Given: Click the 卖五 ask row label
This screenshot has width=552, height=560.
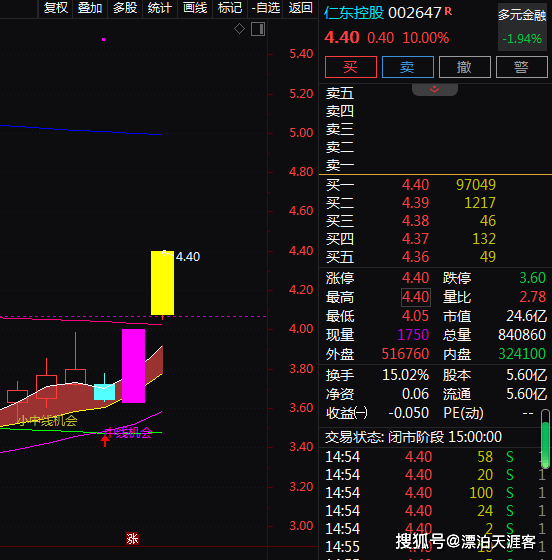Looking at the screenshot, I should pos(340,93).
